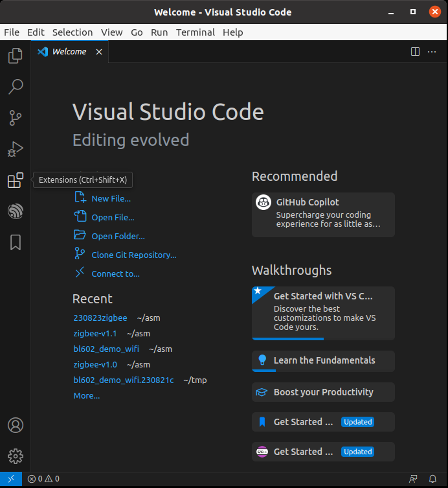Open Boost your Productivity walkthrough

(323, 392)
